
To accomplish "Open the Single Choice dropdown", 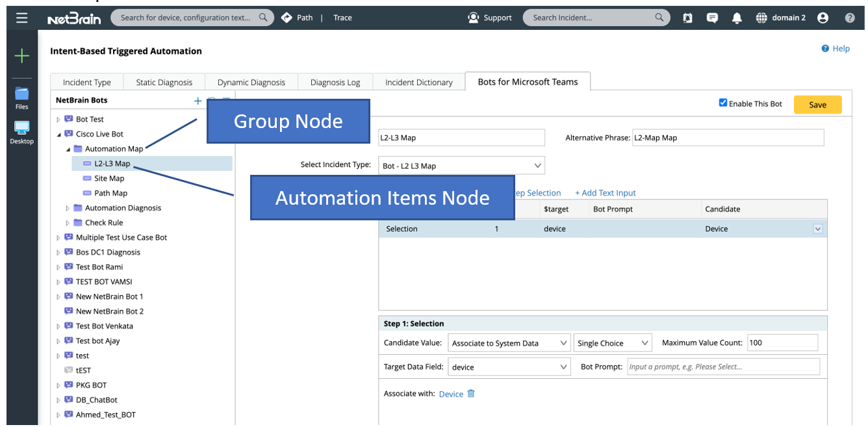I will 613,343.
